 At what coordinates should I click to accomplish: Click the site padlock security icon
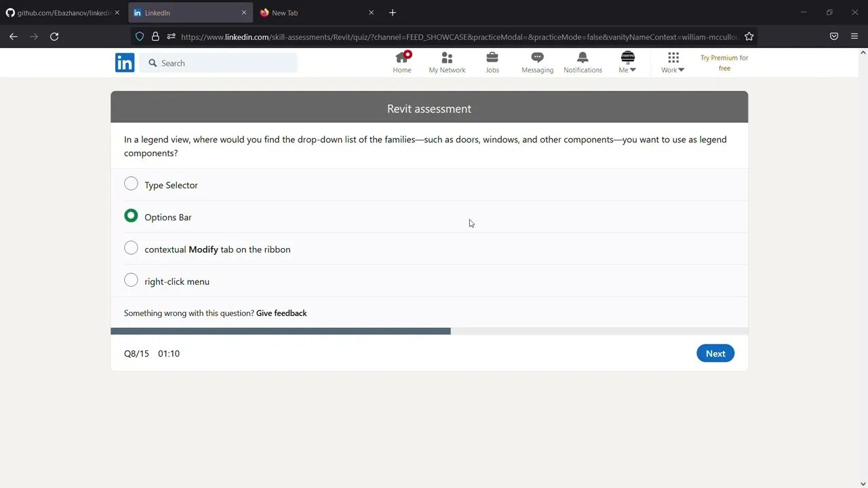click(x=155, y=37)
